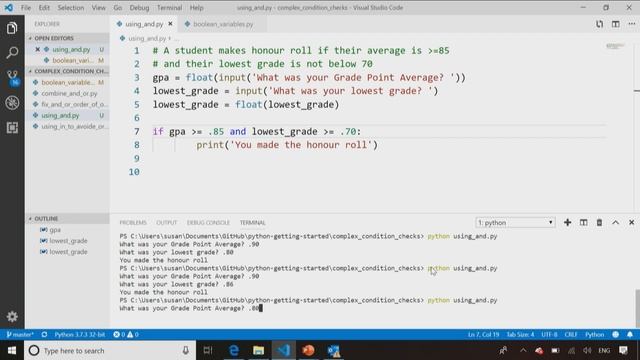
Task: Open the Help menu
Action: (x=196, y=8)
